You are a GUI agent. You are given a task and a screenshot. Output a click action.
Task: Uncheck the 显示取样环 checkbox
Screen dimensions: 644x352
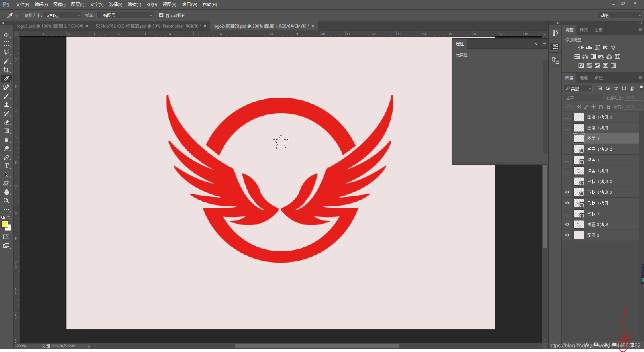[x=161, y=15]
